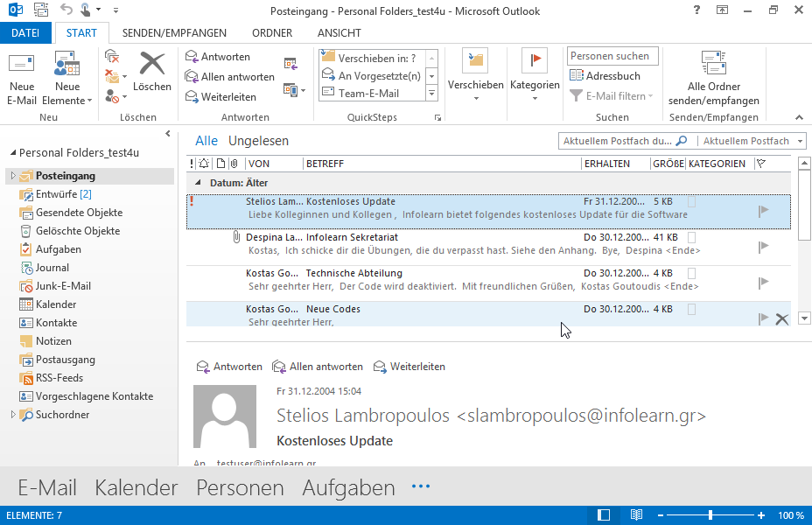The width and height of the screenshot is (812, 525).
Task: Collapse Personal Folders_test4u tree
Action: [13, 153]
